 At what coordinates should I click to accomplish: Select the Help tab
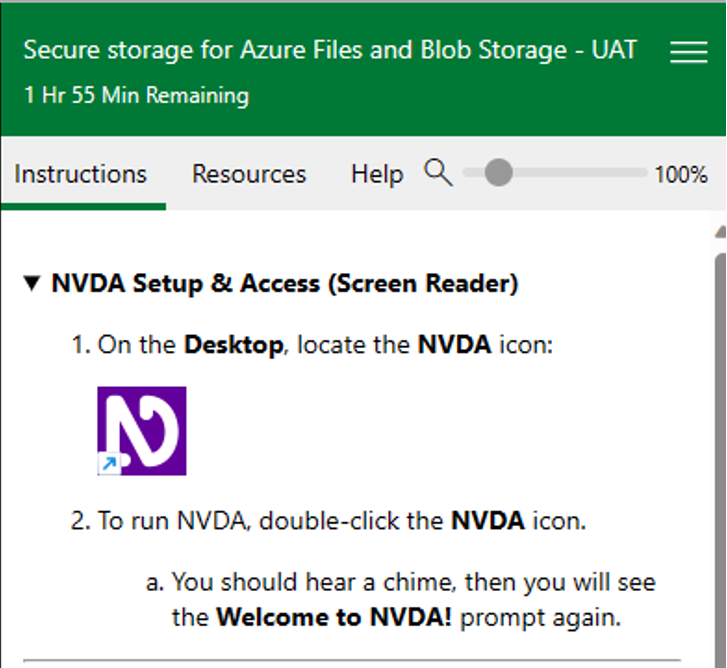(x=377, y=174)
